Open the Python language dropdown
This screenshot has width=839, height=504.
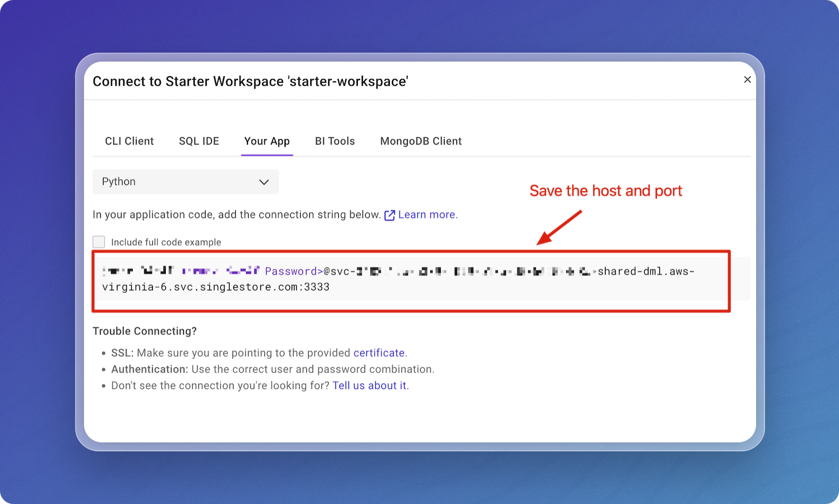(185, 181)
